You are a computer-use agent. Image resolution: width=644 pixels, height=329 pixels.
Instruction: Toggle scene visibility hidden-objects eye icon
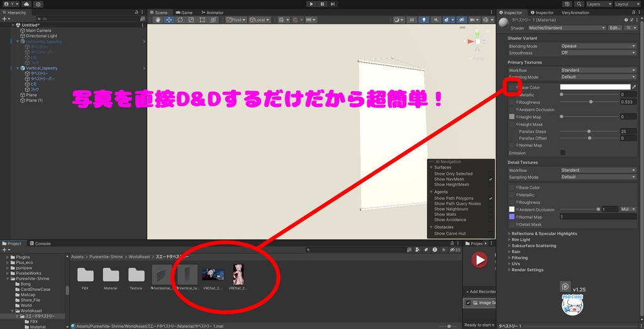click(462, 20)
